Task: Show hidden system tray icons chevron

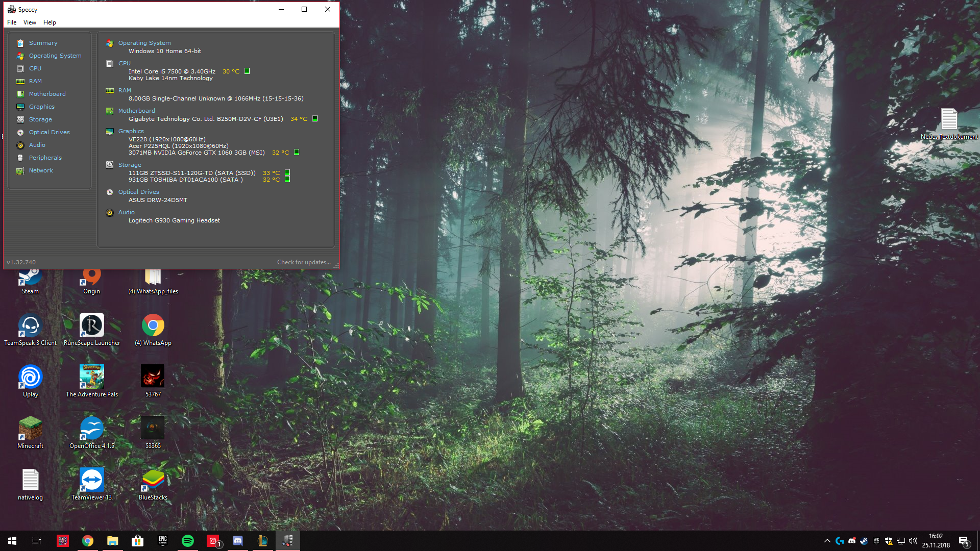Action: tap(827, 541)
